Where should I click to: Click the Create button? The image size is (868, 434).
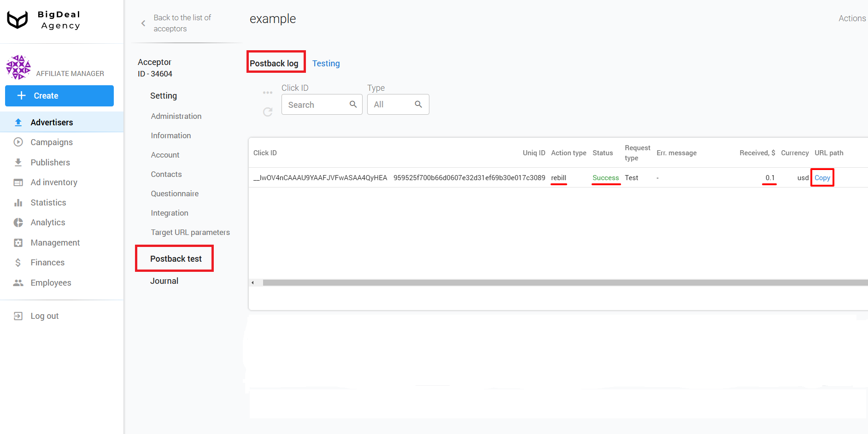[59, 96]
